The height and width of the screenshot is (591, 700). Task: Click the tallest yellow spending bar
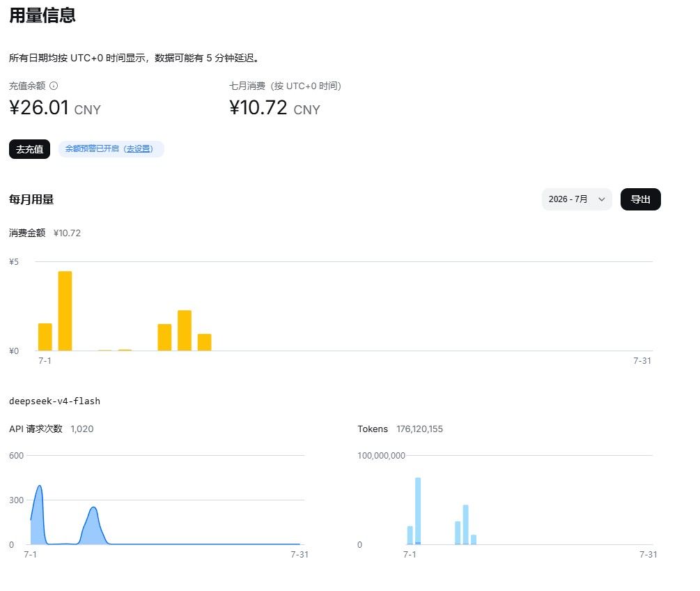pyautogui.click(x=65, y=311)
